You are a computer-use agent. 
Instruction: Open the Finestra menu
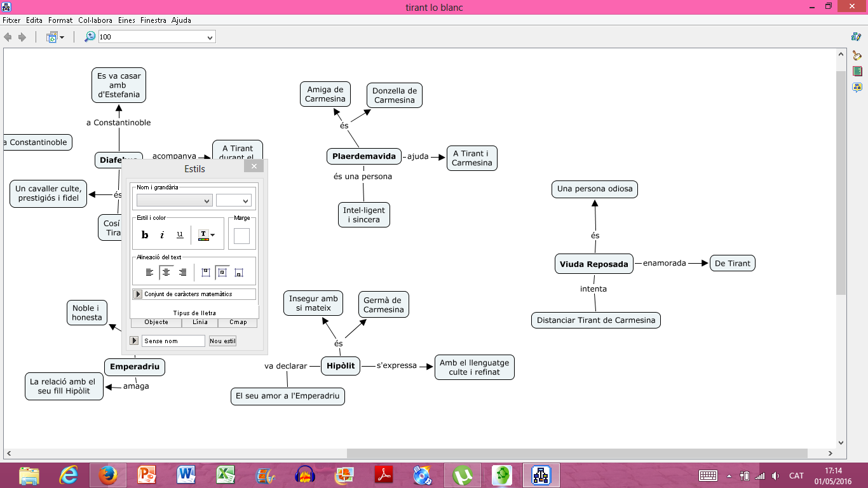click(x=154, y=20)
